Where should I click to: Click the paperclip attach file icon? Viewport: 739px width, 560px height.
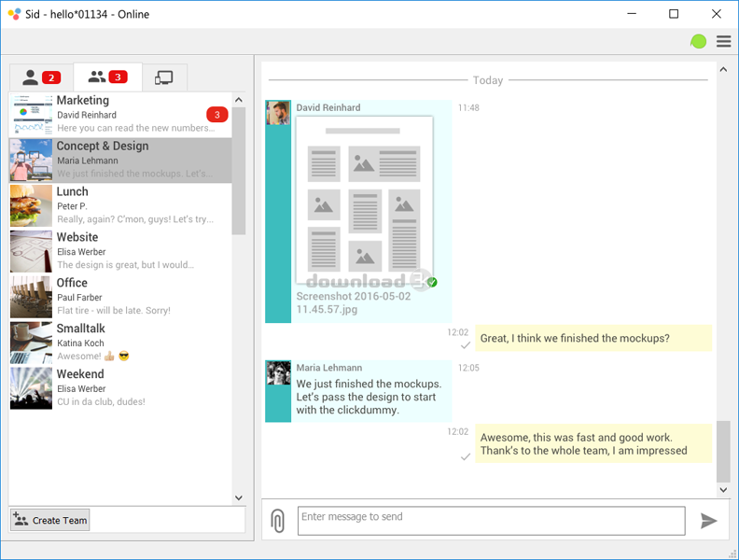(278, 521)
